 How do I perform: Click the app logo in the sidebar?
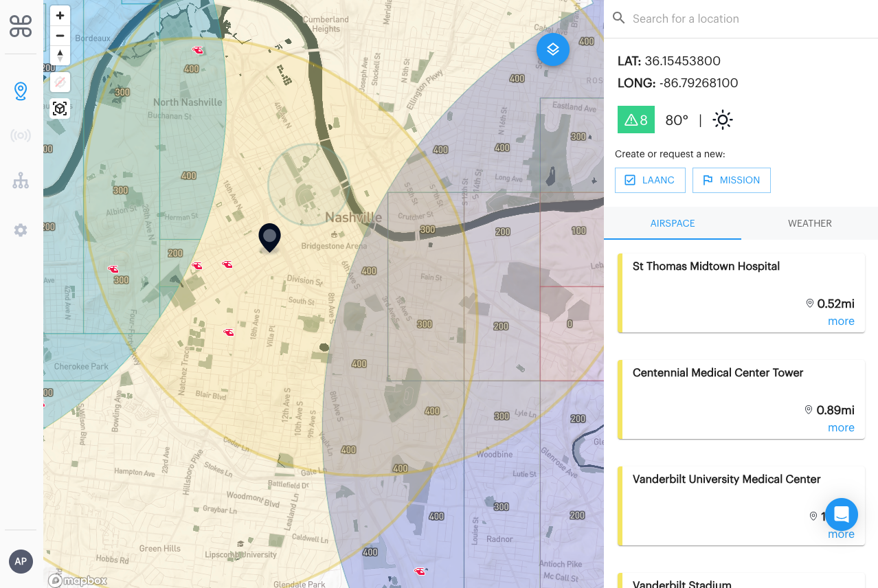(x=21, y=27)
